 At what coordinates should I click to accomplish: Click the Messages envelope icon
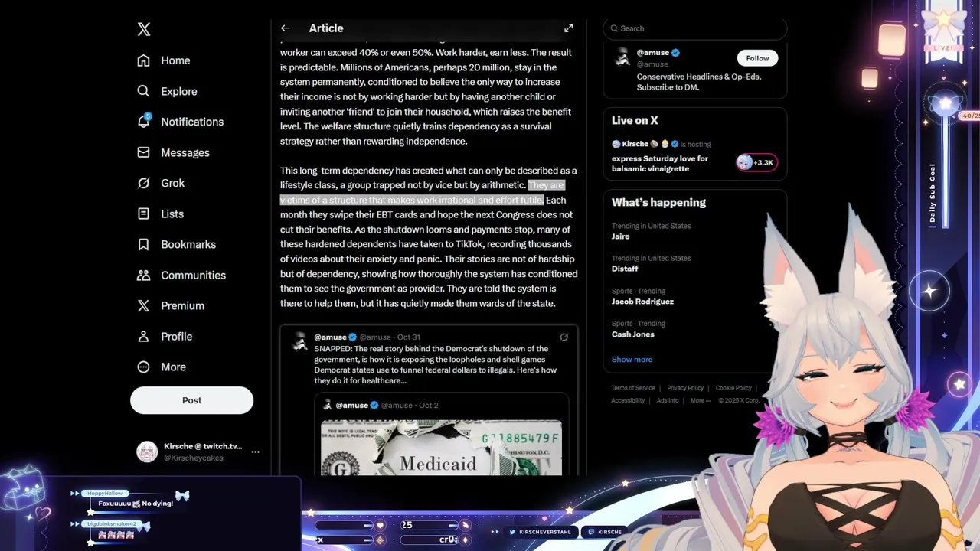(x=143, y=152)
